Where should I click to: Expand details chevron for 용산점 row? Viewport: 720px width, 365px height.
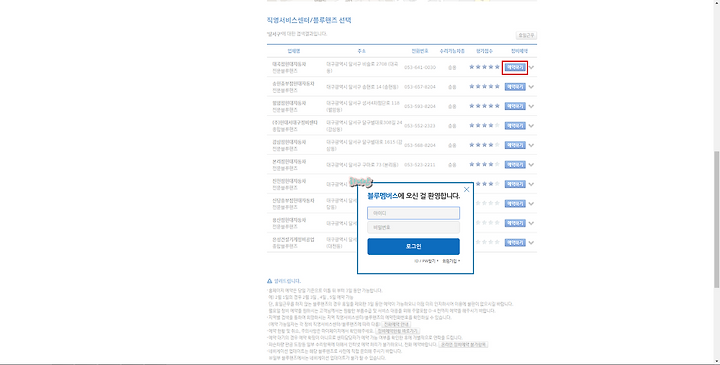[x=531, y=223]
